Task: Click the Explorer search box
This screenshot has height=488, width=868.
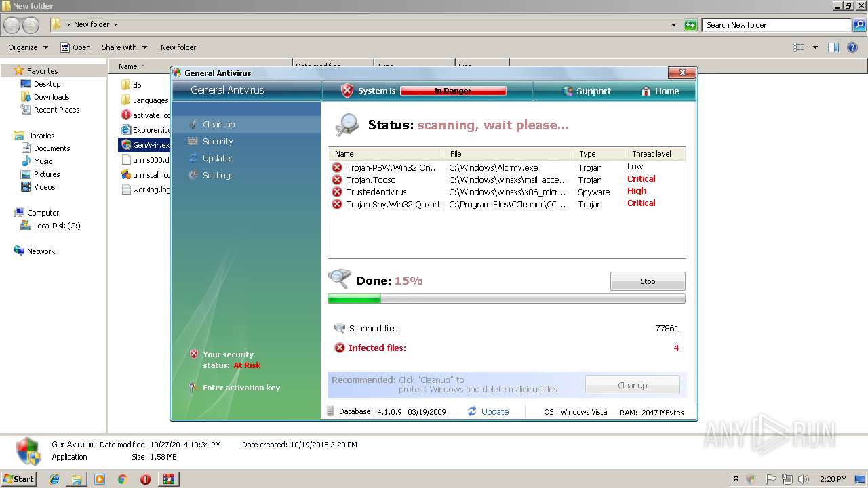Action: [776, 25]
